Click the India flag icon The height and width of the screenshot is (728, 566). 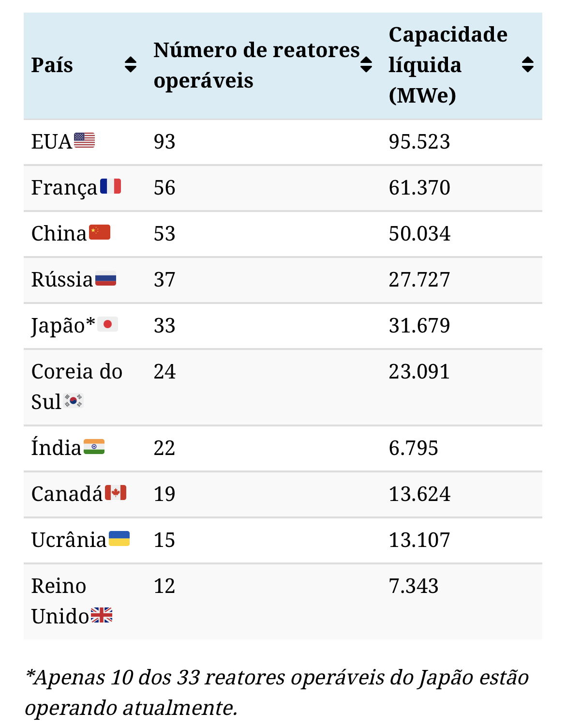click(x=94, y=447)
